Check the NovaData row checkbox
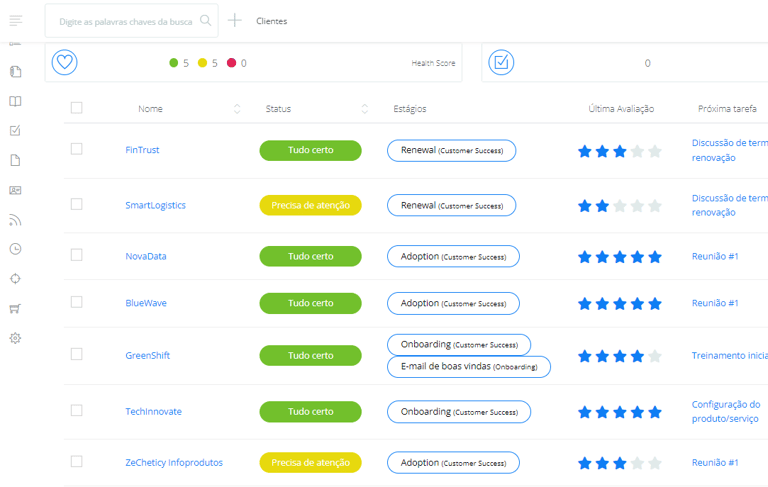 [76, 255]
